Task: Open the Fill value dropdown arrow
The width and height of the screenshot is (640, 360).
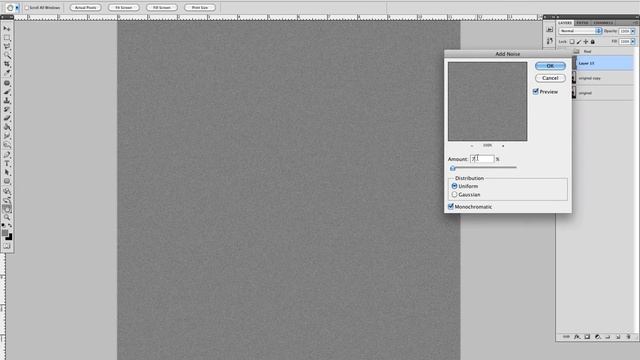Action: point(633,41)
